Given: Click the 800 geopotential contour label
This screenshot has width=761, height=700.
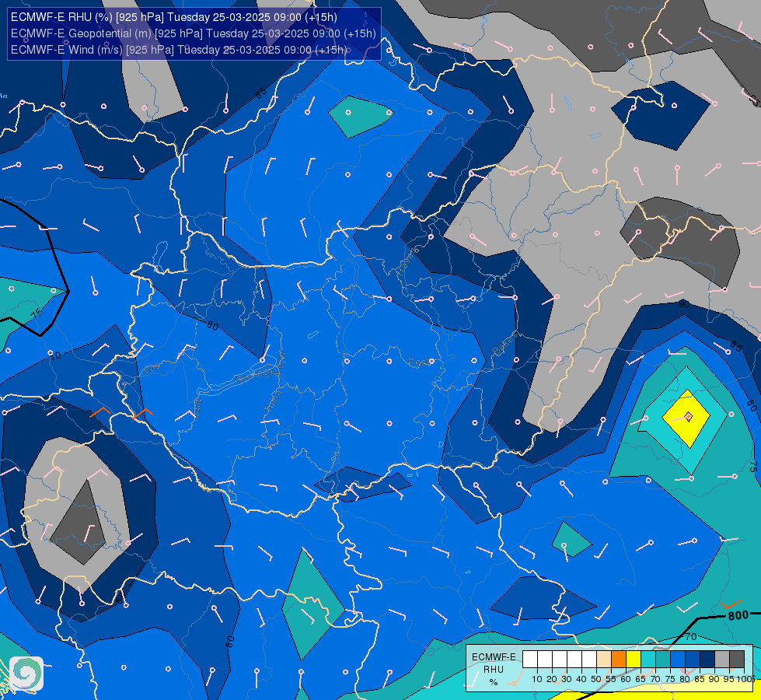Looking at the screenshot, I should (x=738, y=616).
